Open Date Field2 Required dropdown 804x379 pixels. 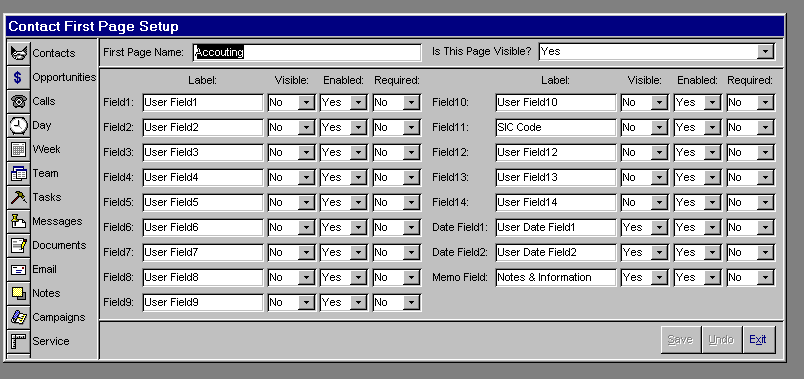765,253
